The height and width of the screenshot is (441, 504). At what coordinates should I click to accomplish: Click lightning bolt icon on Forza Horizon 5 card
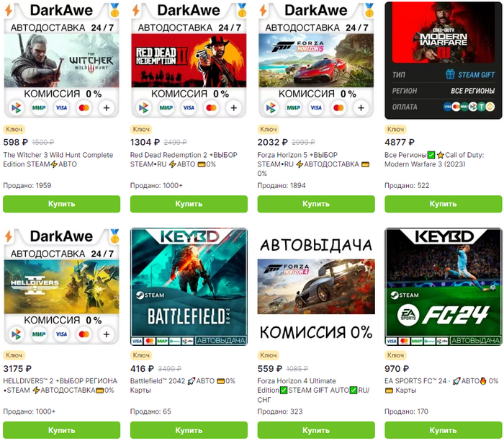263,10
